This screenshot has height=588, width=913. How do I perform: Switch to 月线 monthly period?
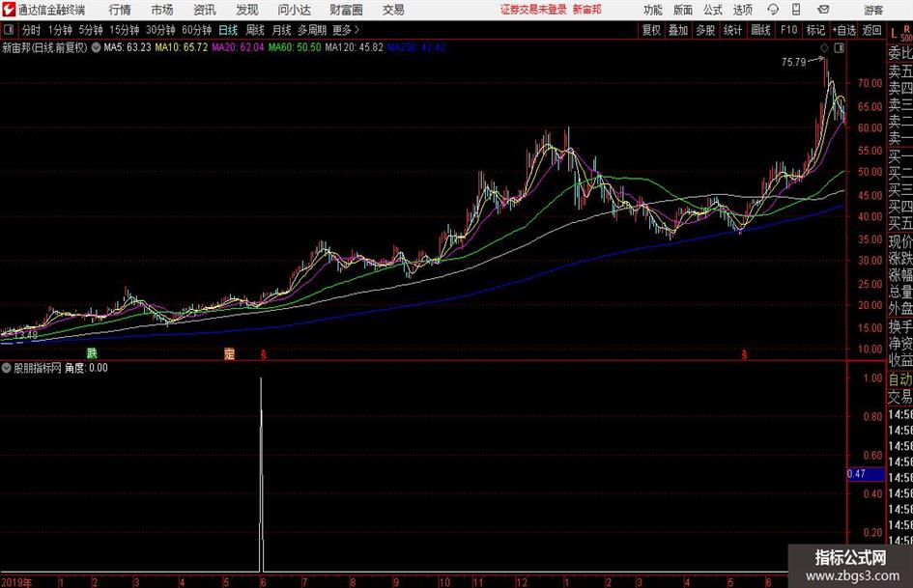point(281,30)
